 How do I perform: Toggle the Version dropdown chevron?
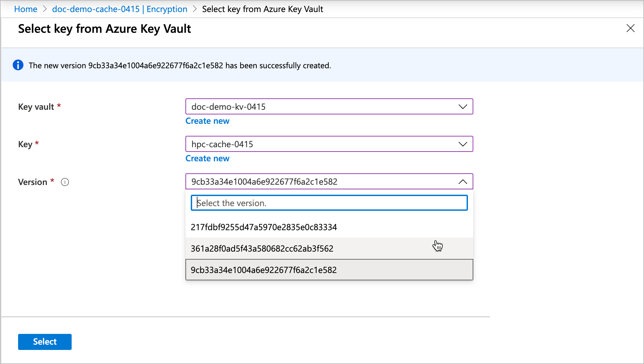pyautogui.click(x=463, y=182)
